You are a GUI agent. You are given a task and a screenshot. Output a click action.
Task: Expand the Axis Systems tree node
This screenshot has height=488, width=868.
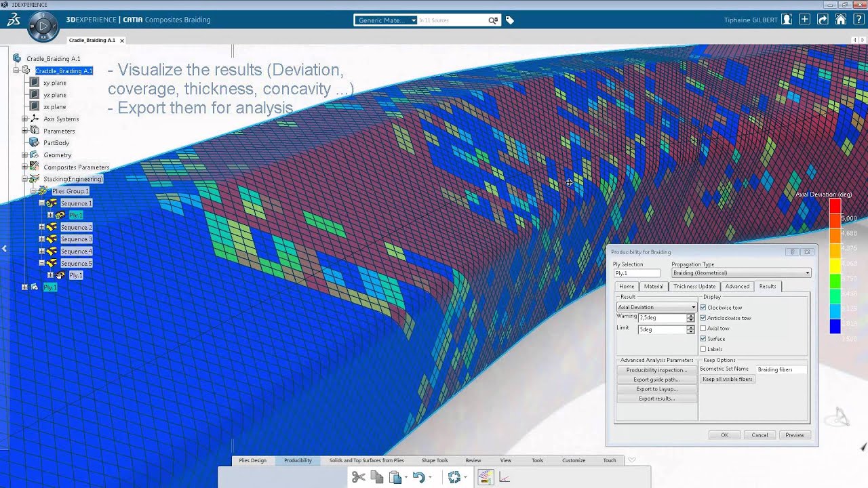click(x=25, y=119)
